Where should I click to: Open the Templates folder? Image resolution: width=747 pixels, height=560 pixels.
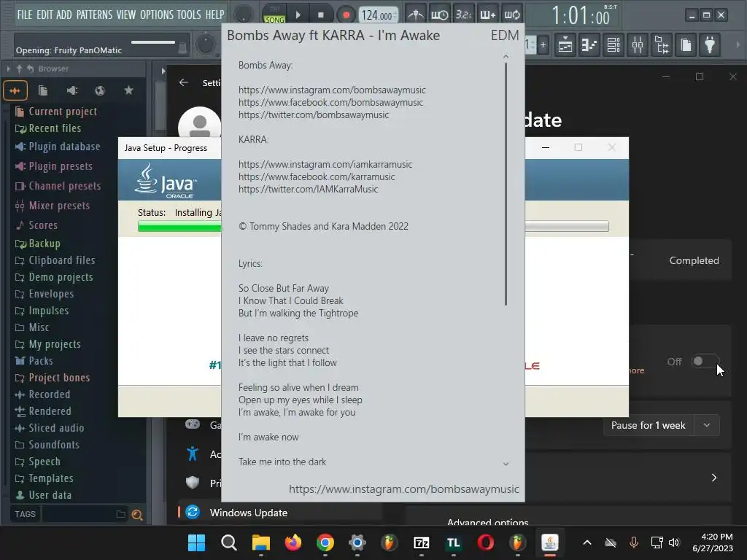point(44,478)
